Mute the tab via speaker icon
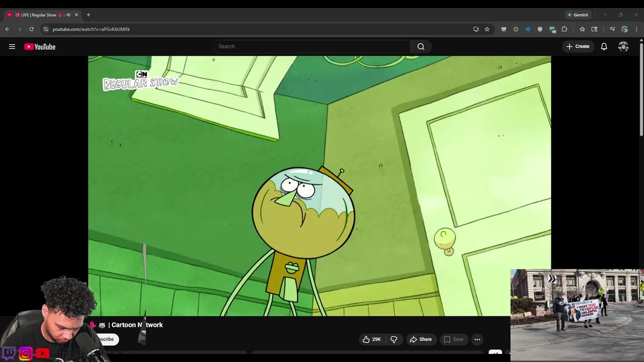644x362 pixels. click(x=68, y=15)
